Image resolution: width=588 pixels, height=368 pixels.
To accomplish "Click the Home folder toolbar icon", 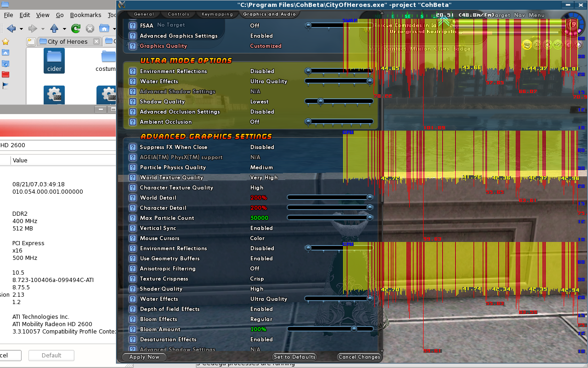I will 104,29.
